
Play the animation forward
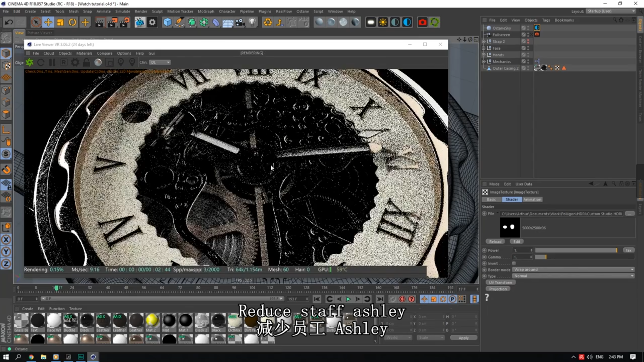pyautogui.click(x=348, y=299)
